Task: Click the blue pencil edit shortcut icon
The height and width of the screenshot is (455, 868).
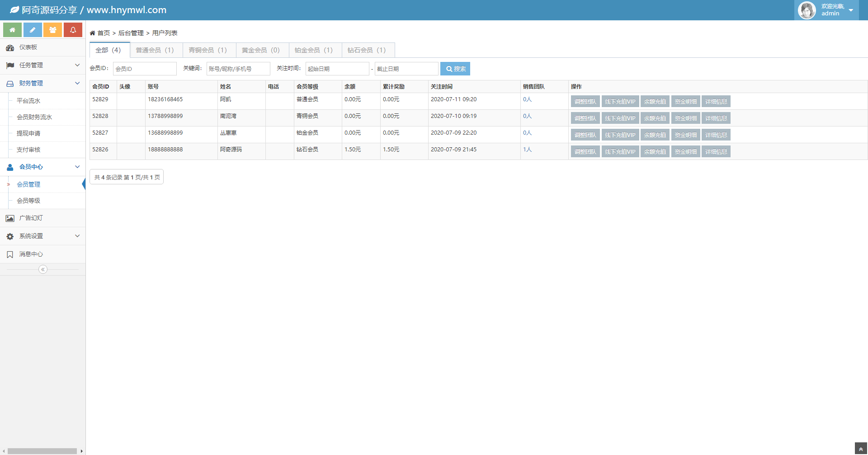Action: [x=33, y=30]
